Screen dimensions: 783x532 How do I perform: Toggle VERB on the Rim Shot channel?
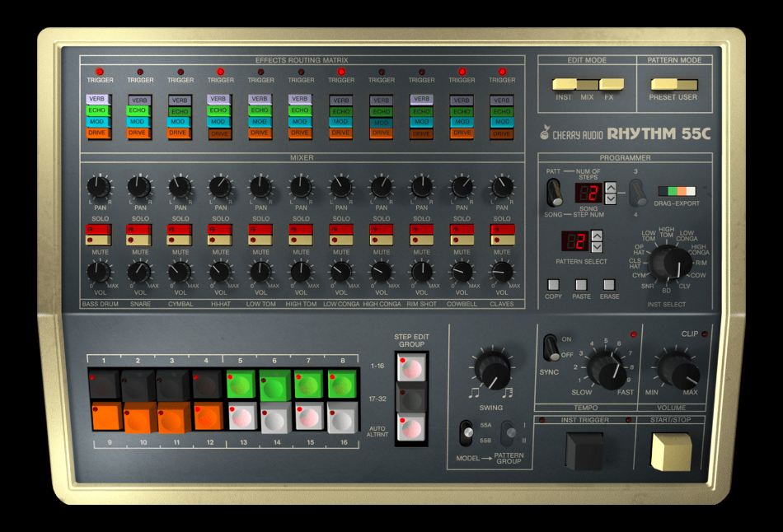coord(421,100)
